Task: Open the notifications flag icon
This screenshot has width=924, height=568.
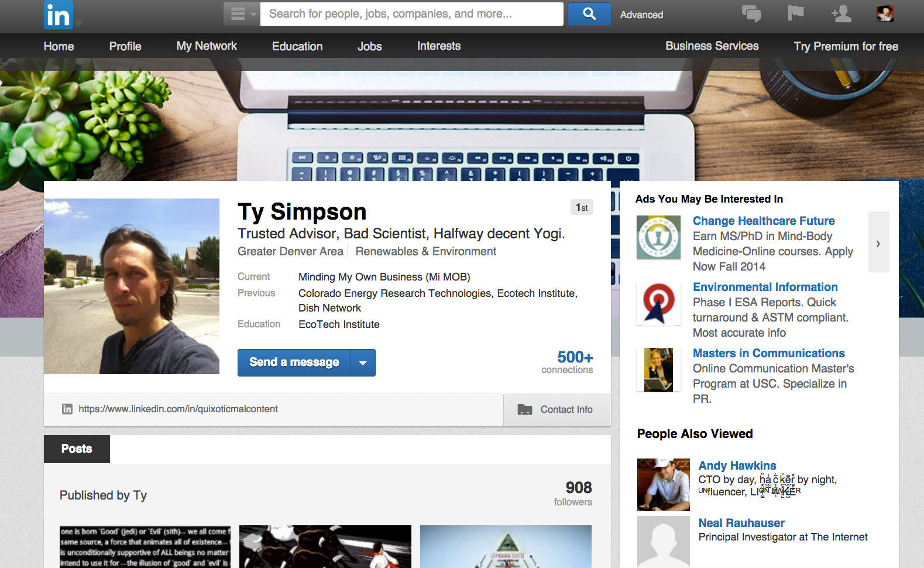Action: point(795,13)
